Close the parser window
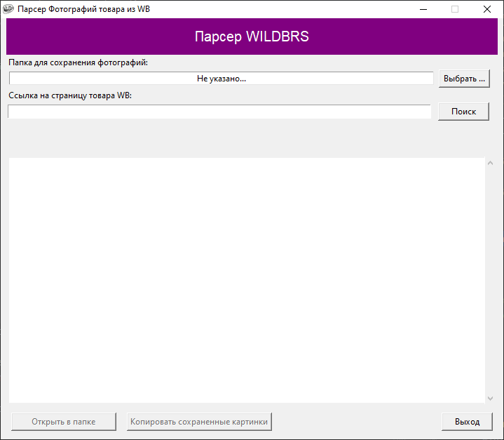 [487, 9]
